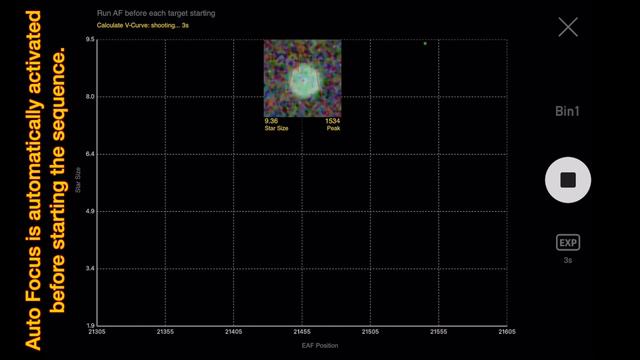Select the 21505 axis tick label
Screen dimensions: 640x360
tap(370, 332)
